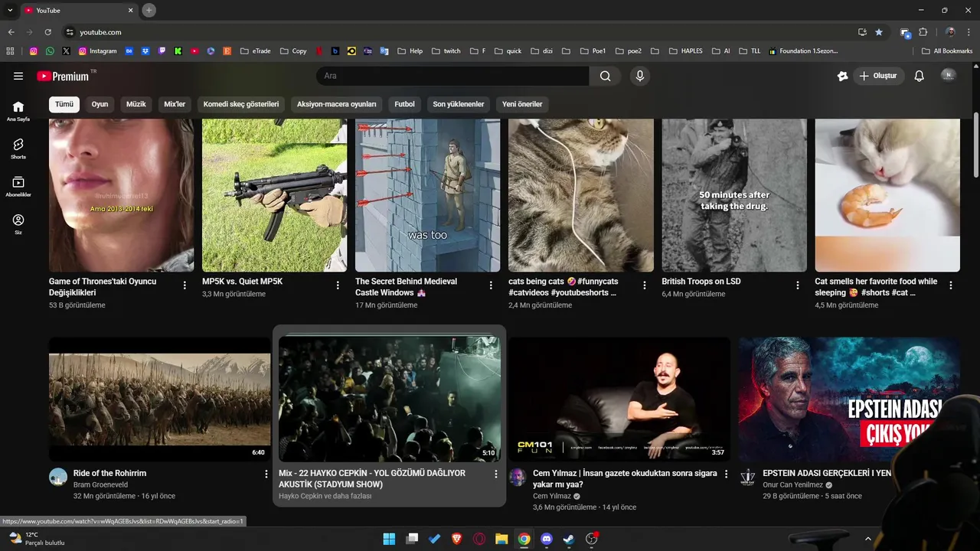Open Abonelikler in the sidebar
Viewport: 980px width, 551px height.
(18, 187)
